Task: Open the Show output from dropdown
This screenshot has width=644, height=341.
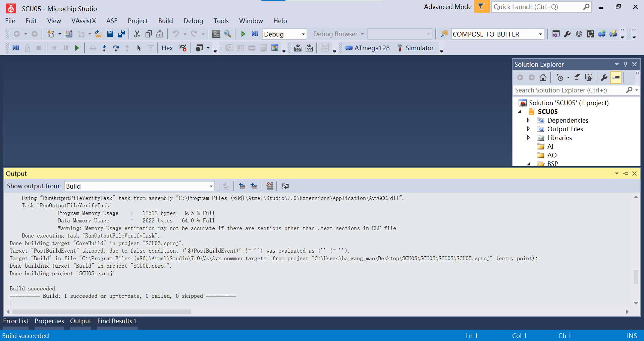Action: pyautogui.click(x=211, y=186)
